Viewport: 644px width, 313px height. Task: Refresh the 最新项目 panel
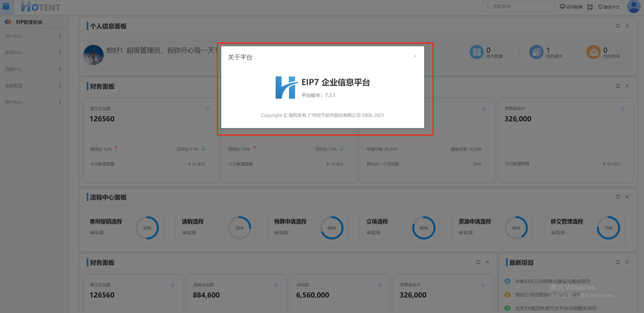(617, 262)
